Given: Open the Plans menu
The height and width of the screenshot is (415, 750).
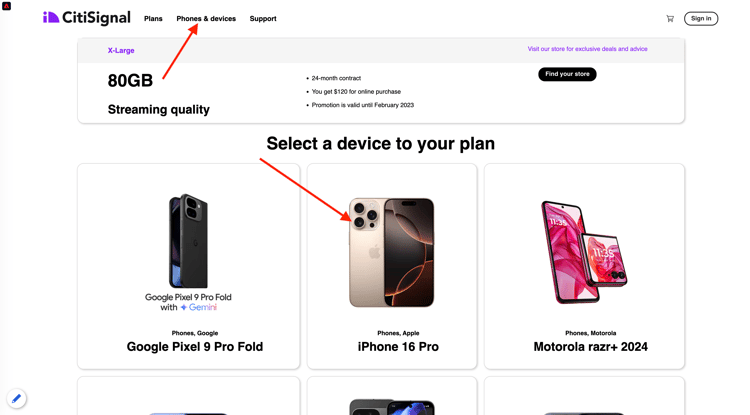Looking at the screenshot, I should point(153,19).
